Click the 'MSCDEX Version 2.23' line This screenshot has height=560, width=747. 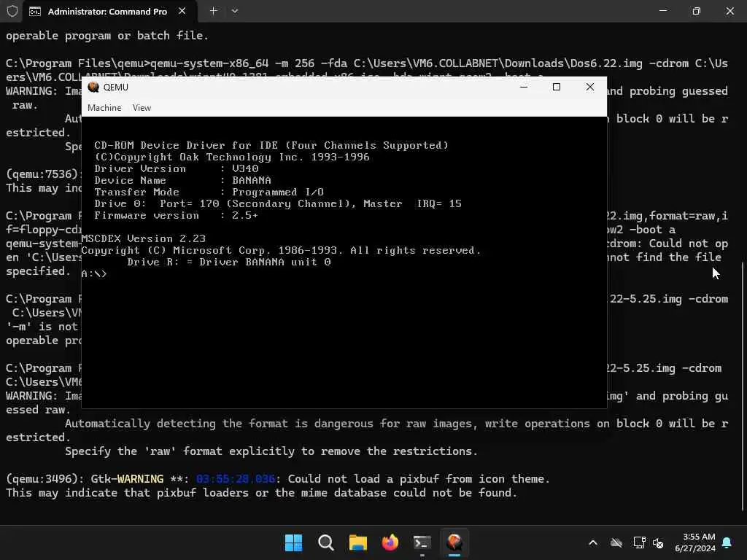[x=144, y=238]
